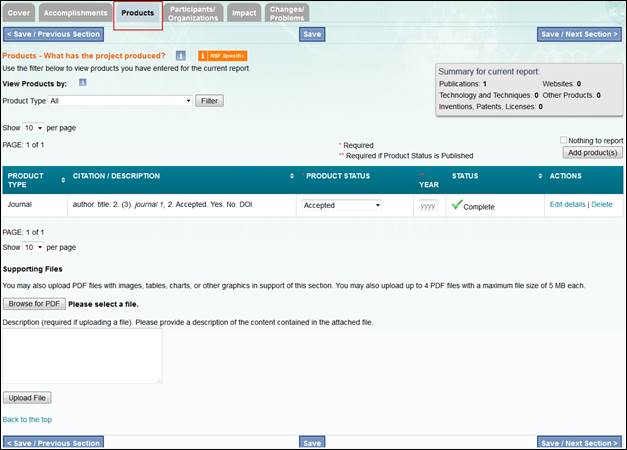The height and width of the screenshot is (450, 627).
Task: Click the Browse for PDF button
Action: [x=34, y=303]
